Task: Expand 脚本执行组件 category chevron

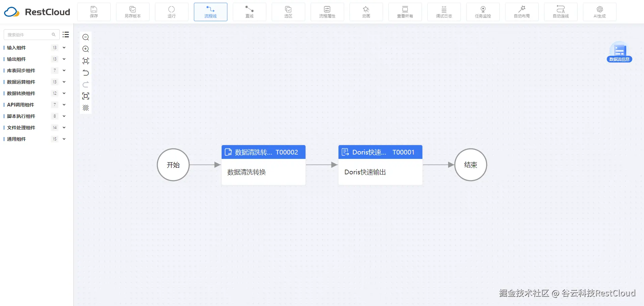Action: (x=64, y=116)
